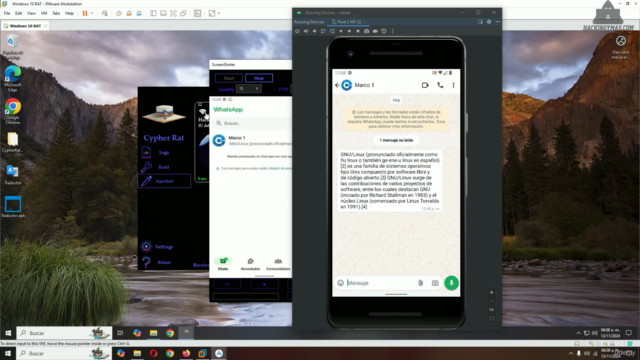Image resolution: width=640 pixels, height=360 pixels.
Task: Expand the stretch guest dropdown arrow
Action: tap(219, 13)
